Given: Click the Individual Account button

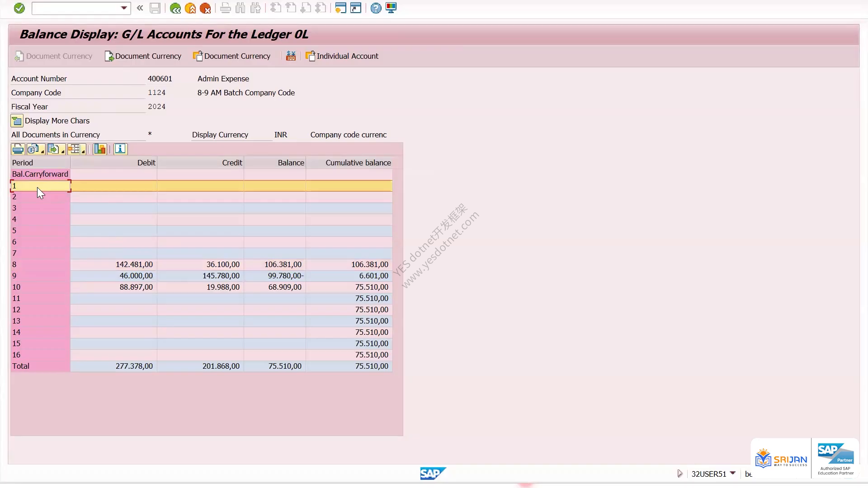Looking at the screenshot, I should (342, 56).
